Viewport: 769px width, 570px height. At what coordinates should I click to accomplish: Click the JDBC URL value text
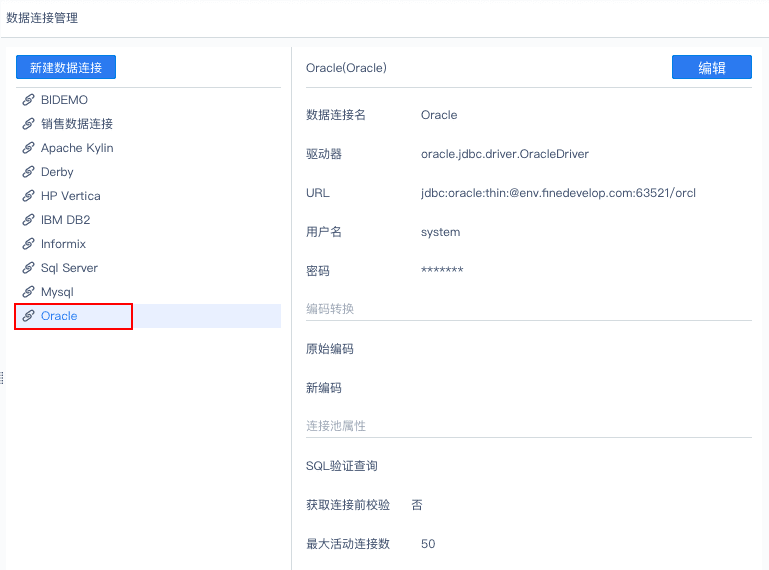[558, 193]
